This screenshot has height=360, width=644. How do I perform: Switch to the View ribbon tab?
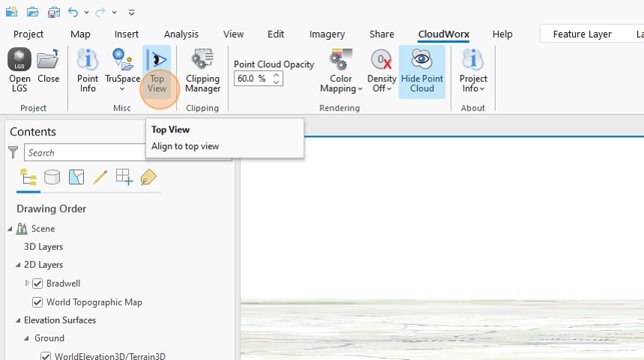[234, 34]
